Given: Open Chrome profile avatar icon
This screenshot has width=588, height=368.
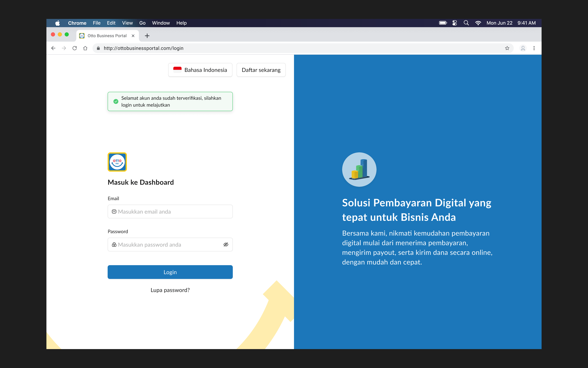Looking at the screenshot, I should click(523, 48).
